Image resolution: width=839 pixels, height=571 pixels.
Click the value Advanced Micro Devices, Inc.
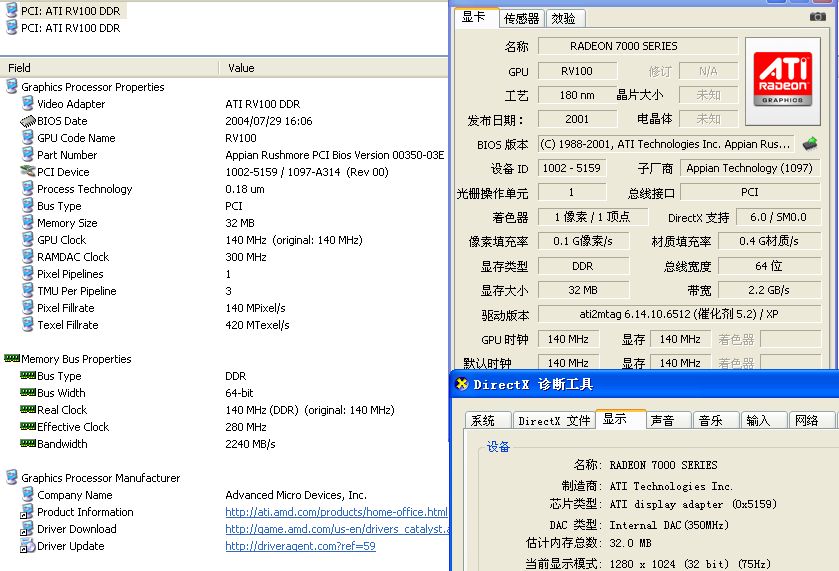tap(296, 495)
